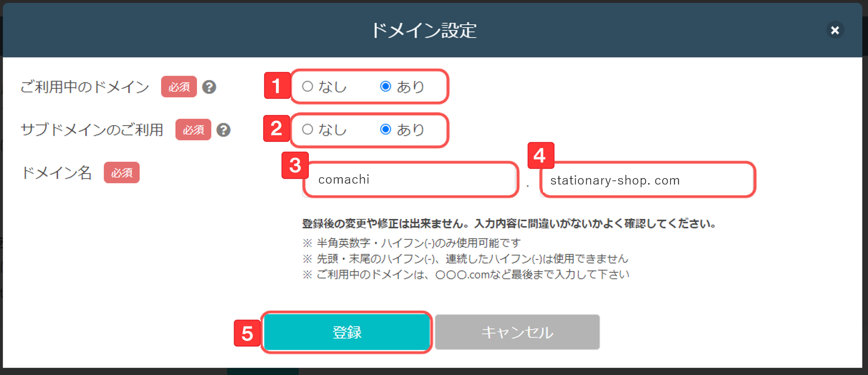This screenshot has width=868, height=375.
Task: Click the キャンセル button
Action: click(x=517, y=332)
